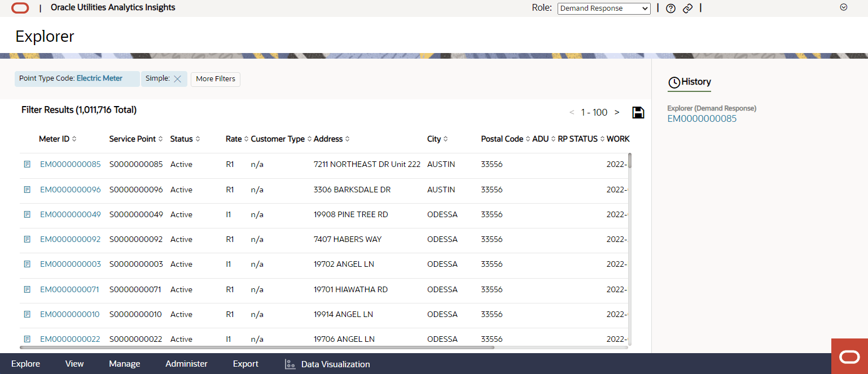
Task: Open details icon for row EM0000000096
Action: click(x=27, y=190)
